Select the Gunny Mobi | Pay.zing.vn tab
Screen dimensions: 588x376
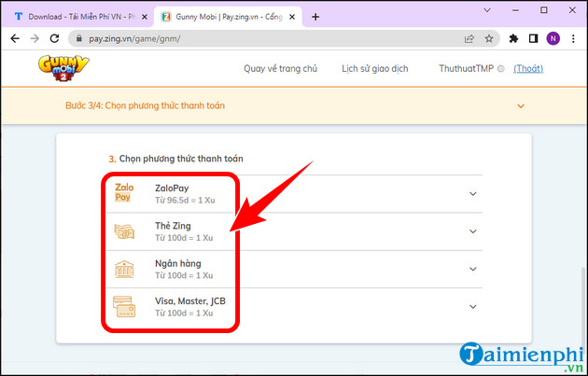click(x=228, y=17)
